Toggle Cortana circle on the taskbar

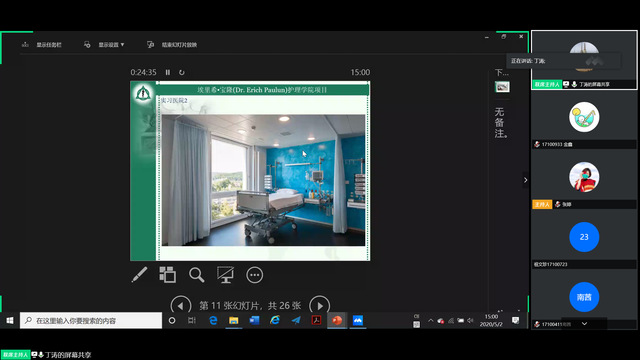click(172, 320)
